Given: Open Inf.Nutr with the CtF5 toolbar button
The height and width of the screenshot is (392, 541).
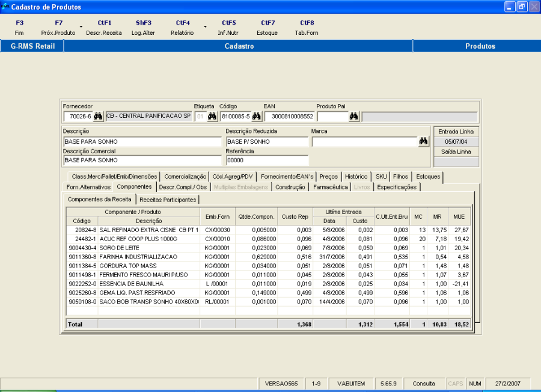Looking at the screenshot, I should point(229,28).
